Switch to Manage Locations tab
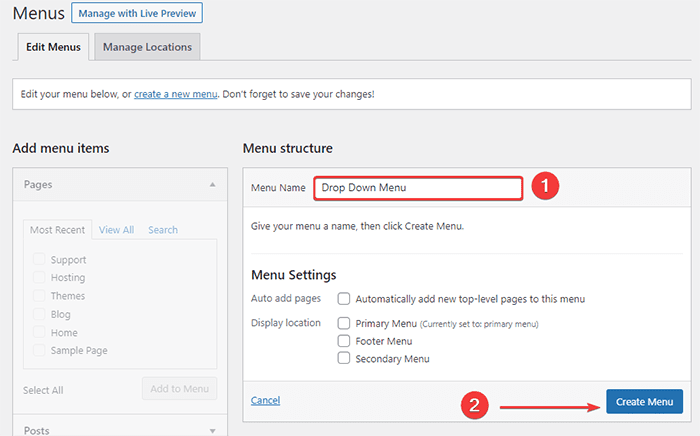The width and height of the screenshot is (700, 436). [149, 46]
